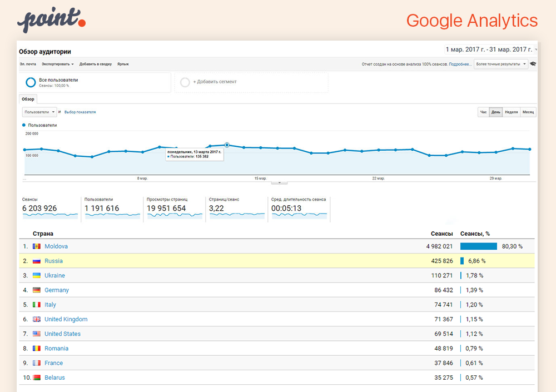Viewport: 556px width, 392px height.
Task: Click the Moldova 80,30 % sessions bar
Action: tap(478, 246)
